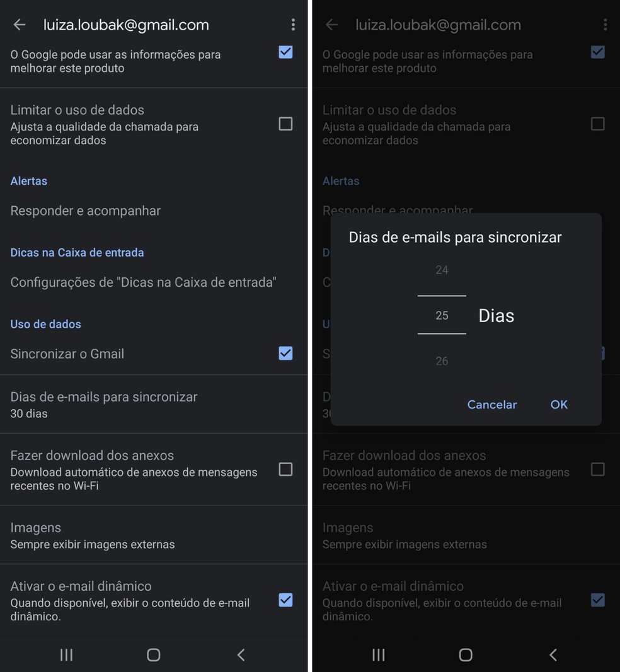Screen dimensions: 620x672
Task: Enable the Limitar o uso de dados checkbox
Action: click(x=285, y=124)
